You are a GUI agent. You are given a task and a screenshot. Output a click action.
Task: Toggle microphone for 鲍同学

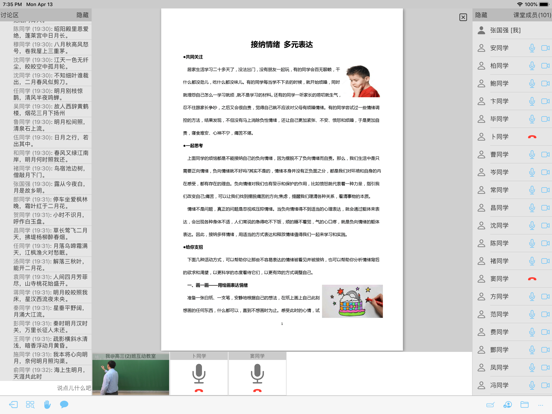pyautogui.click(x=532, y=83)
